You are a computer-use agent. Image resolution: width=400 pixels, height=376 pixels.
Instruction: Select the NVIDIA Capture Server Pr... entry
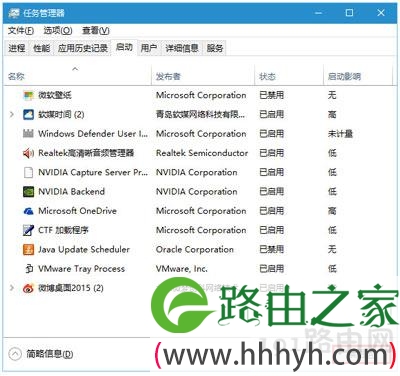point(93,172)
